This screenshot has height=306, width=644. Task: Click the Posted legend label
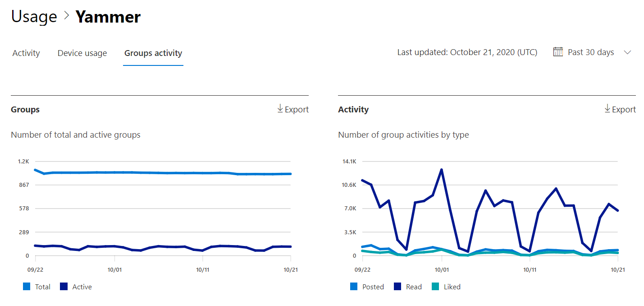tap(373, 287)
